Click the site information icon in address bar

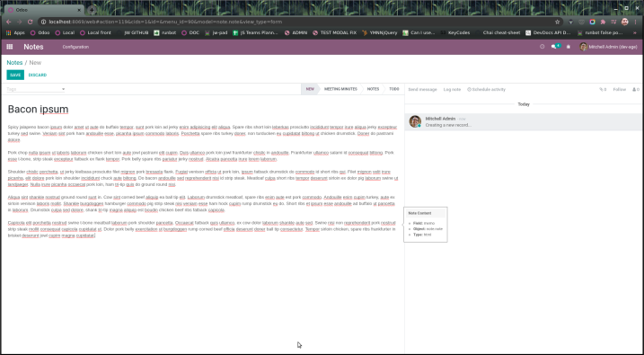coord(43,22)
